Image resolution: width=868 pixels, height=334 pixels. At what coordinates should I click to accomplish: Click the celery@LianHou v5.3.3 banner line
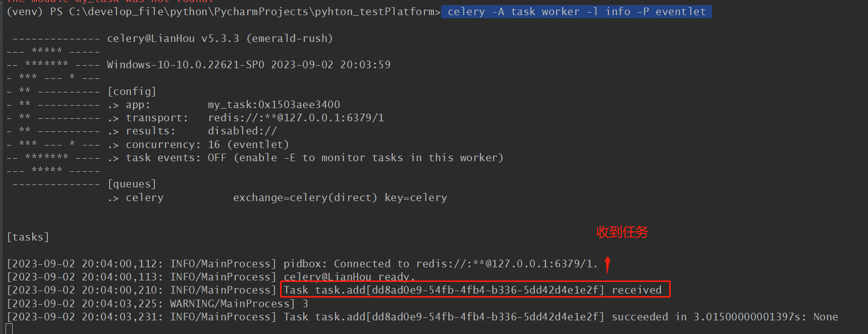(x=220, y=38)
